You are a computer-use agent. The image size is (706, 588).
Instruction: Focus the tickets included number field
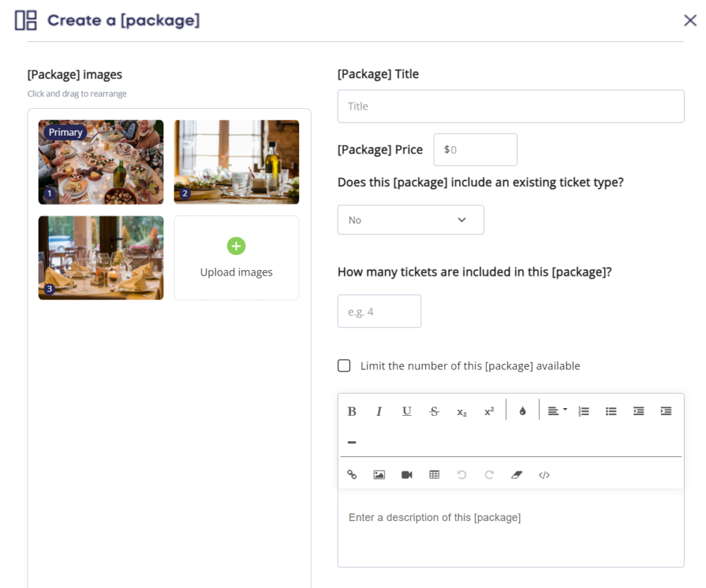pos(379,311)
